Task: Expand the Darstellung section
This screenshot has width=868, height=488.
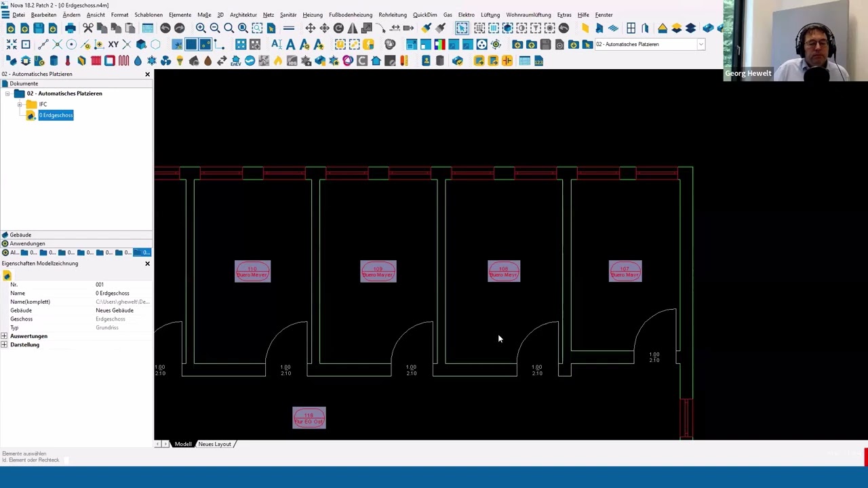Action: pos(4,345)
